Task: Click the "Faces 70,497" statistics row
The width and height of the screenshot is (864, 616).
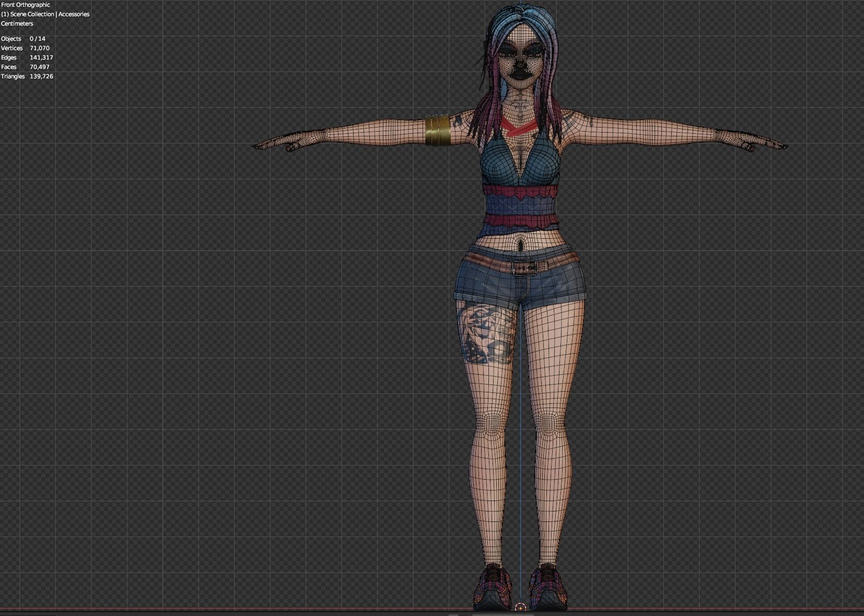Action: pyautogui.click(x=25, y=67)
